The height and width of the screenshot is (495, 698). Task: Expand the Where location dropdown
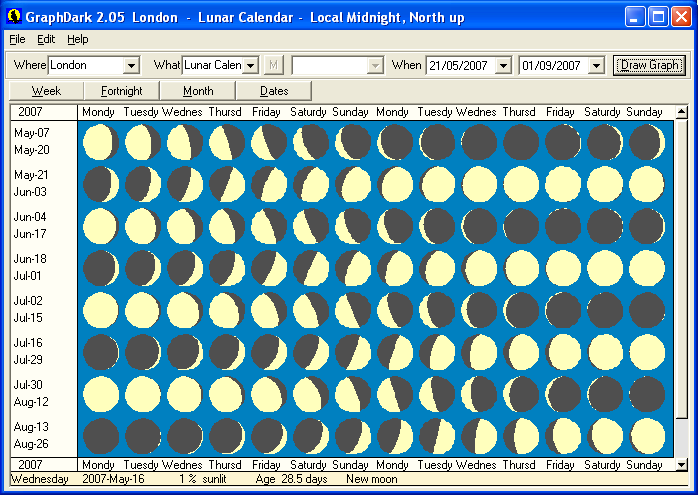click(131, 66)
